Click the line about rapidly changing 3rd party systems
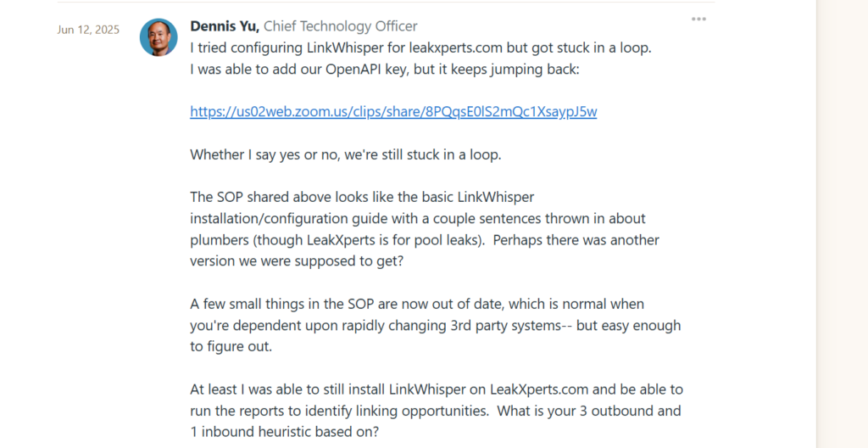This screenshot has height=448, width=868. [x=435, y=325]
